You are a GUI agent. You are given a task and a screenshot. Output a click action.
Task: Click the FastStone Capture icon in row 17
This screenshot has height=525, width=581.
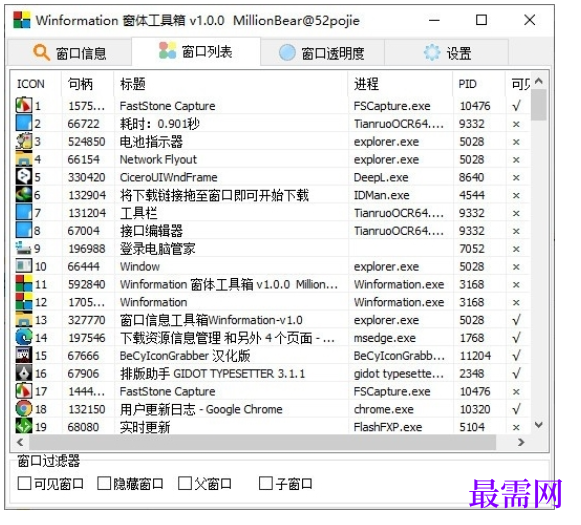coord(24,391)
